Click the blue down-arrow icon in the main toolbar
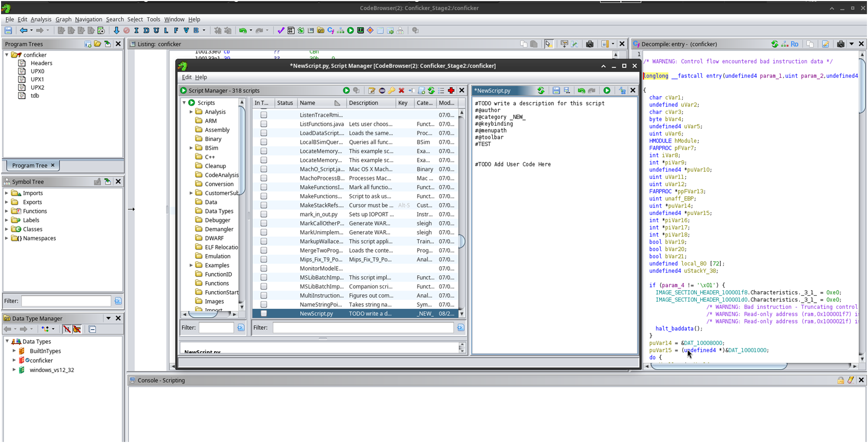This screenshot has height=443, width=868. point(116,31)
